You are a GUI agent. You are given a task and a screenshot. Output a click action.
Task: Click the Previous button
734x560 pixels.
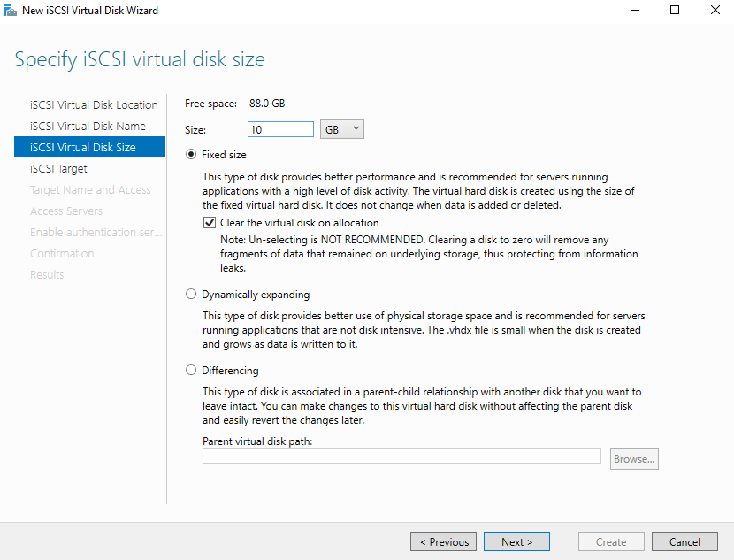[x=443, y=541]
